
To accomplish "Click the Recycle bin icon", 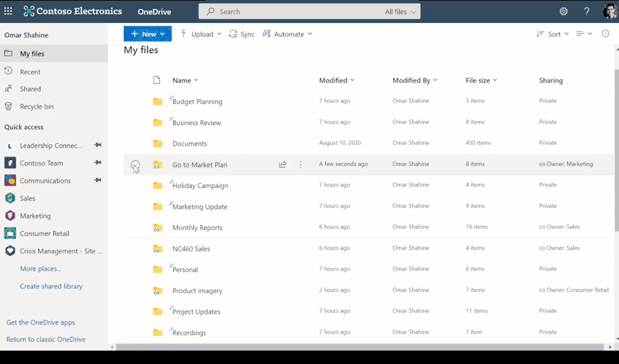I will (8, 106).
